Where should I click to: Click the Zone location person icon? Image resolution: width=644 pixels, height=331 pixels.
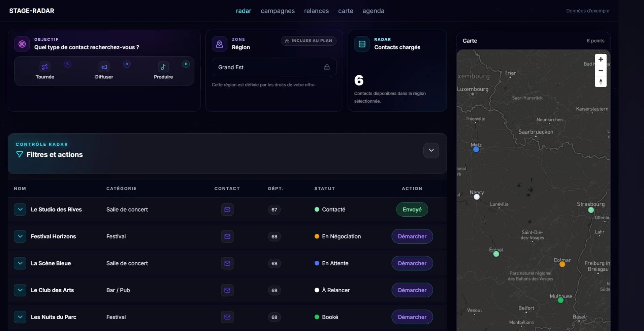pyautogui.click(x=219, y=44)
